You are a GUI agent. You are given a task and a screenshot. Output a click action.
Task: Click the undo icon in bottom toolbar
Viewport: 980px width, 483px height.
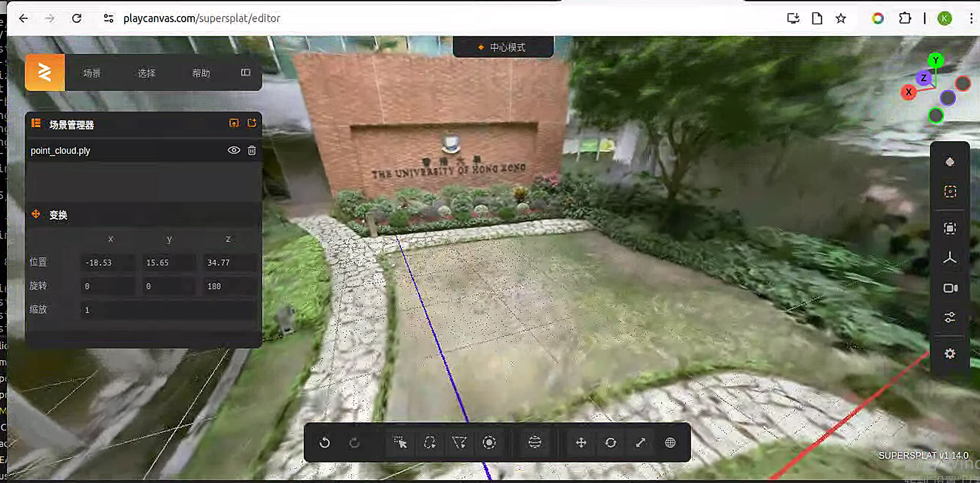coord(325,443)
